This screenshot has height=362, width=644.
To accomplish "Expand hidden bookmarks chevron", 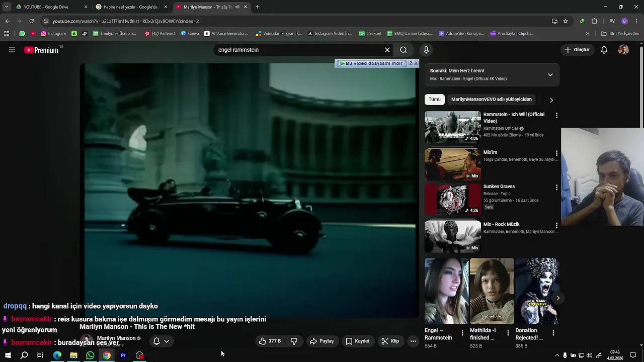I will [x=588, y=34].
